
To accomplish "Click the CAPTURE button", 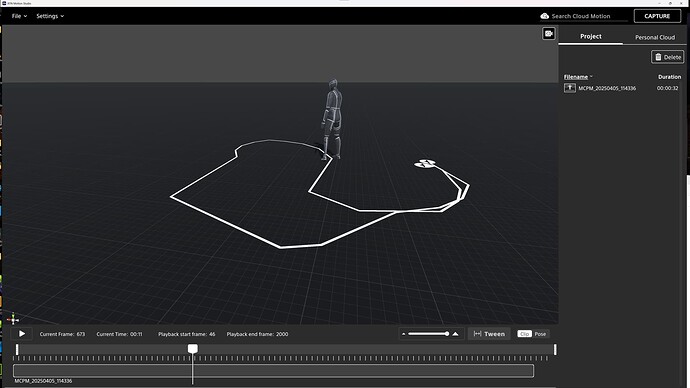I will (x=657, y=16).
